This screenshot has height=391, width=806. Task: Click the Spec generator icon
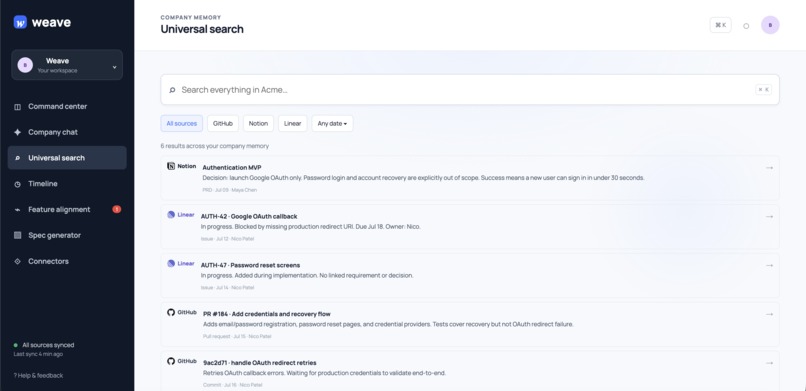(x=17, y=235)
